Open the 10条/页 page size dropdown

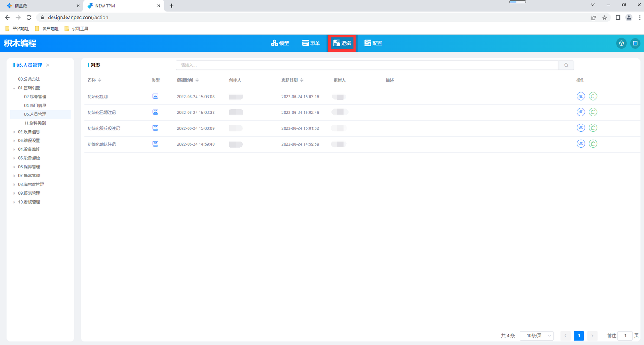[x=536, y=336]
